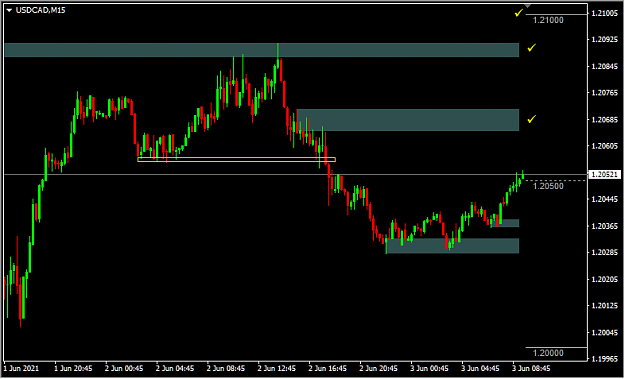Click the 1.20365 price scale value

point(605,226)
